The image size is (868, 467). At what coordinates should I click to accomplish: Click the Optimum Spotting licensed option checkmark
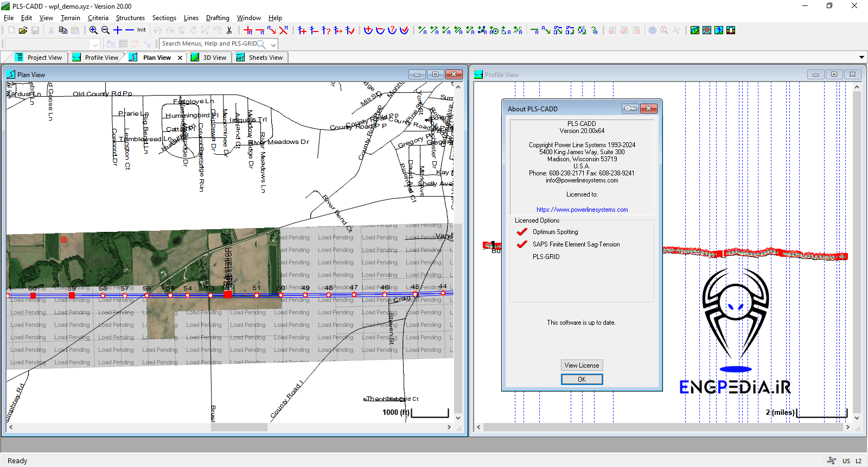point(522,232)
